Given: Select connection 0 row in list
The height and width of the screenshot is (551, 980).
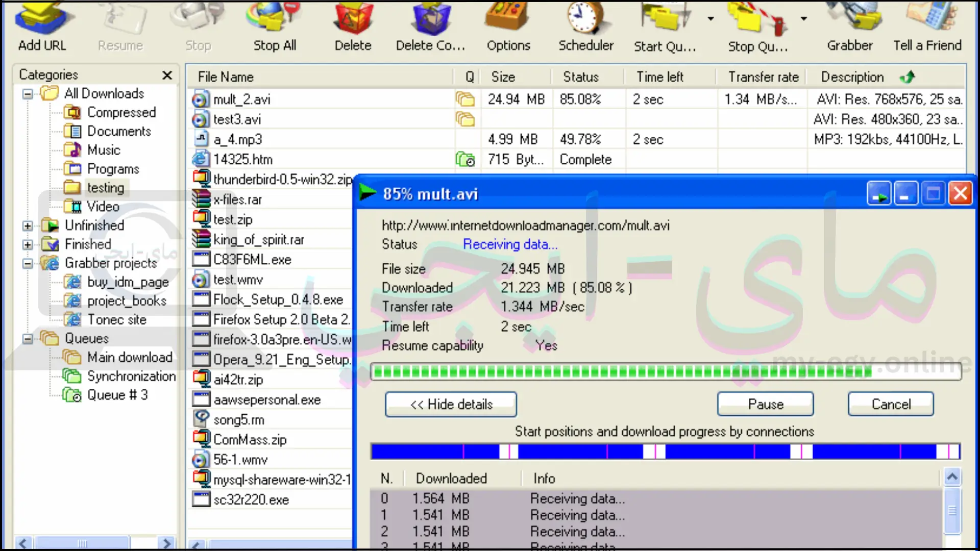Looking at the screenshot, I should point(656,498).
